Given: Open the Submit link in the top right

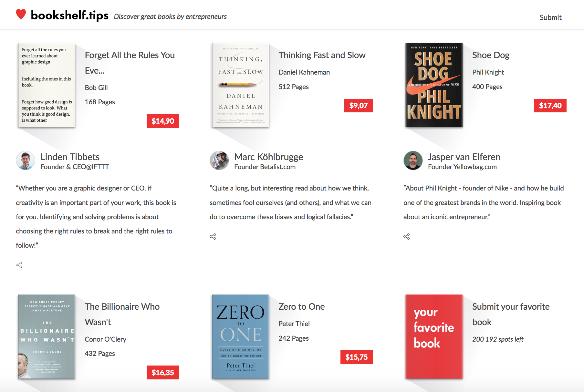Looking at the screenshot, I should [x=550, y=18].
